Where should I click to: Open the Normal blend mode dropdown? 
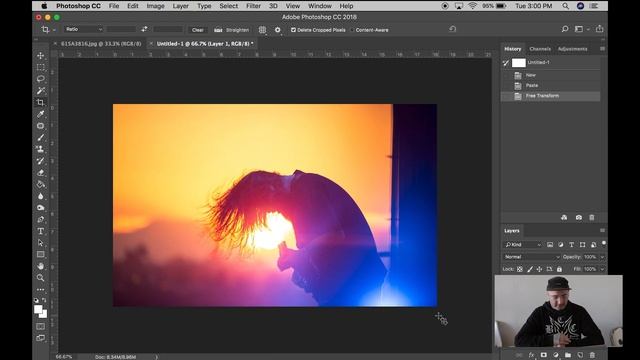[532, 257]
